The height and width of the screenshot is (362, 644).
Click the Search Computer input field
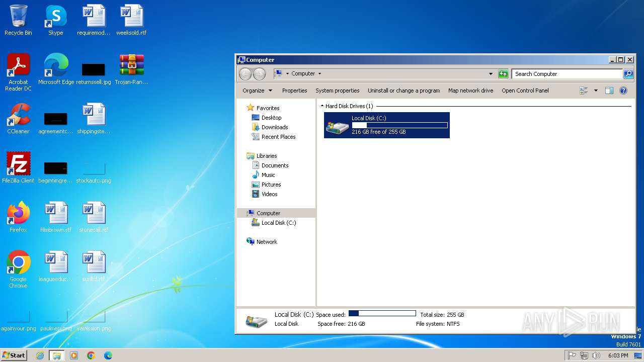(567, 74)
